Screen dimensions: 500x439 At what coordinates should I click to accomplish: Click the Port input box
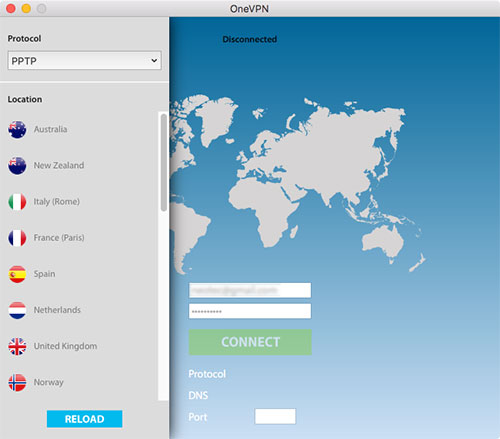(275, 416)
